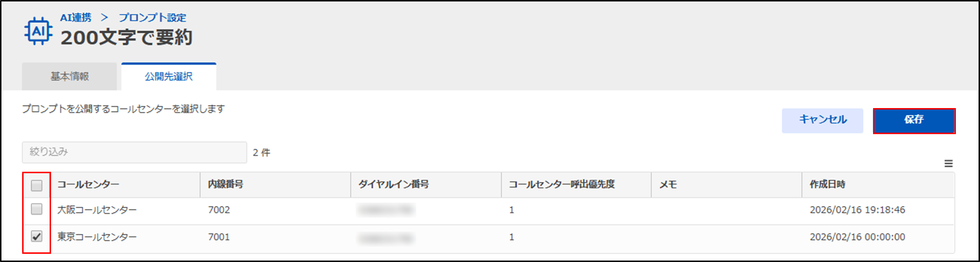The image size is (980, 262).
Task: Sort by the 内線番号 column header
Action: (x=225, y=184)
